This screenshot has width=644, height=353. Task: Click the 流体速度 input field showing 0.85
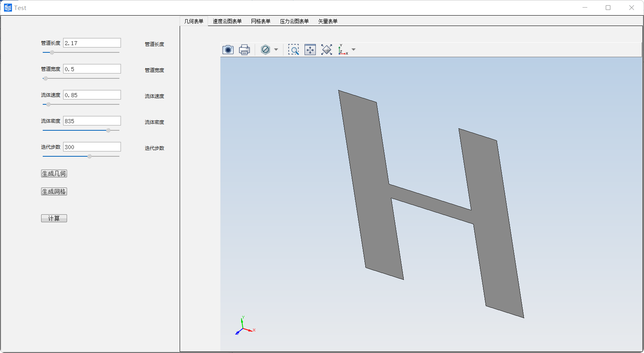click(92, 95)
